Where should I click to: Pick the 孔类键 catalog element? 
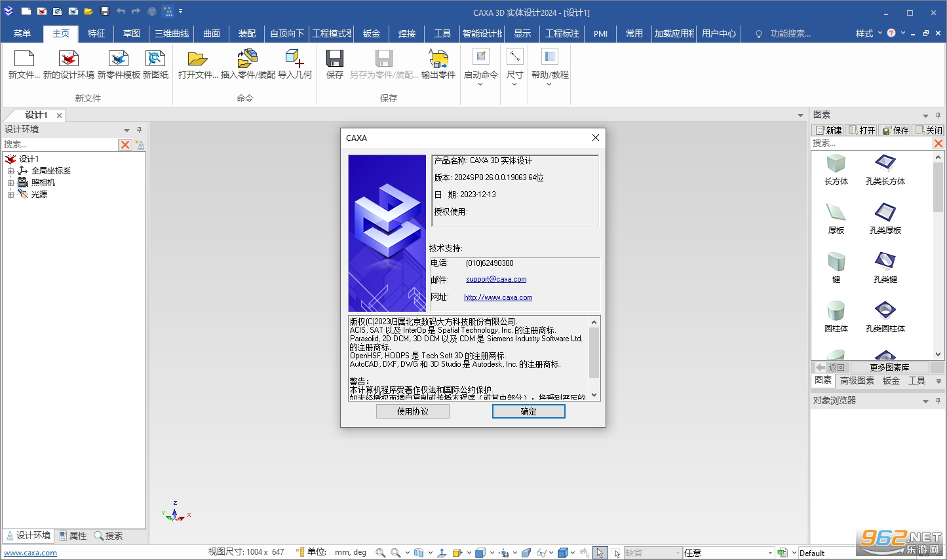click(885, 268)
